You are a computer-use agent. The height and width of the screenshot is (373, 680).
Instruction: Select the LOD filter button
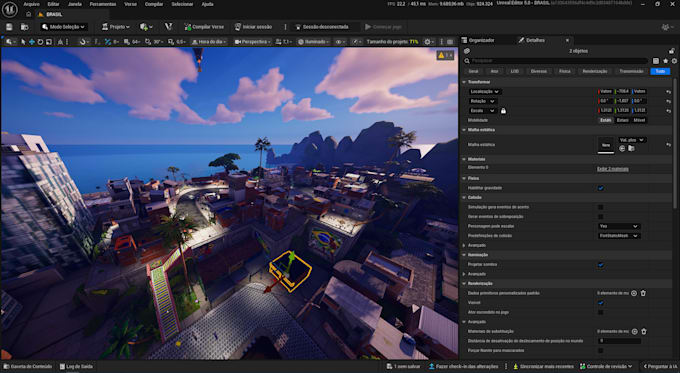click(514, 71)
